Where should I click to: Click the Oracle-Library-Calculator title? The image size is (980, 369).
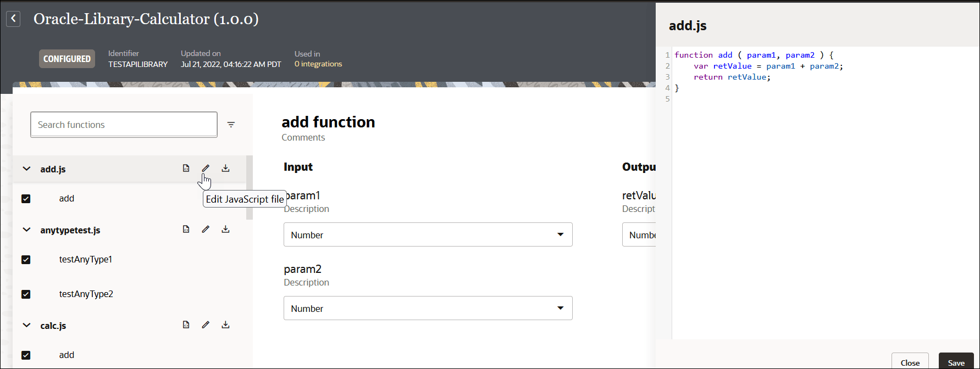point(146,19)
